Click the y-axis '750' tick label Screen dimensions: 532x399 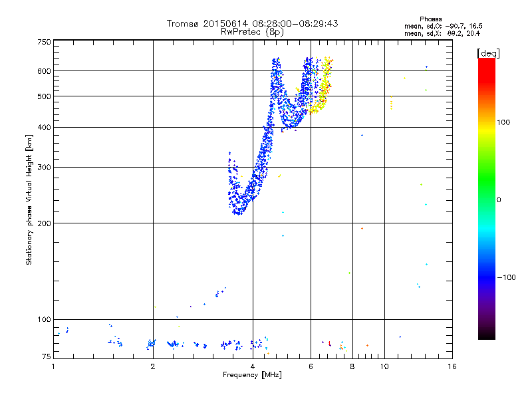coord(45,42)
